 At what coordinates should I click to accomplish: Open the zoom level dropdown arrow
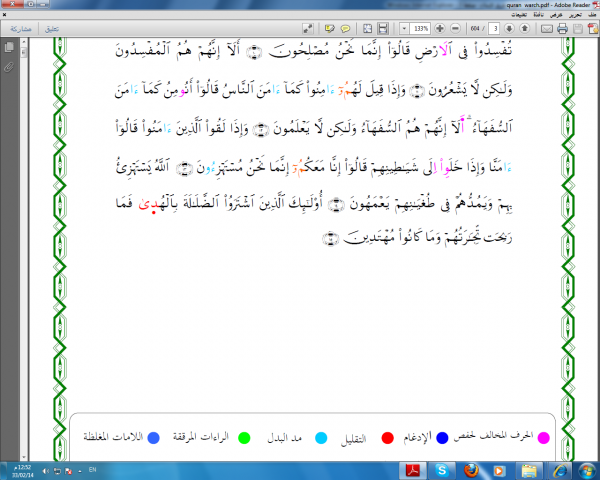tap(404, 28)
